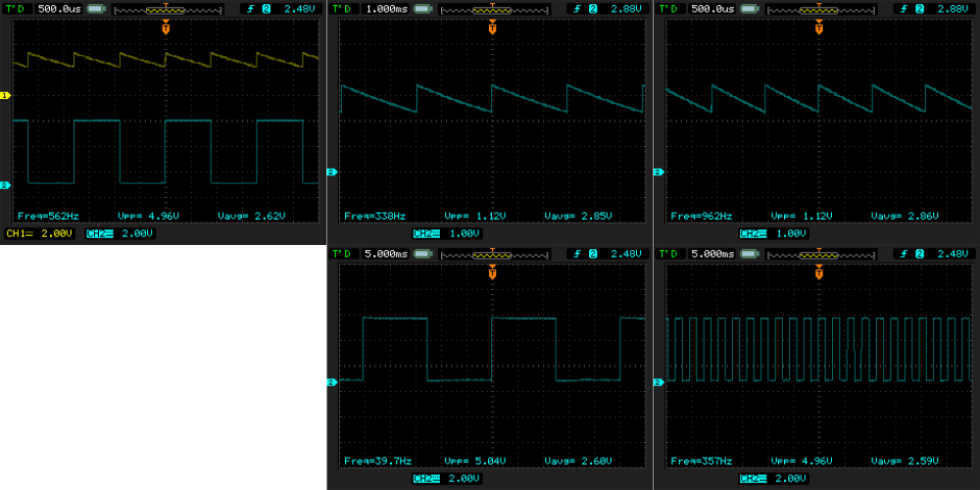980x490 pixels.
Task: Click the T'D status in the Freq=562Hz capture
Action: [x=17, y=9]
